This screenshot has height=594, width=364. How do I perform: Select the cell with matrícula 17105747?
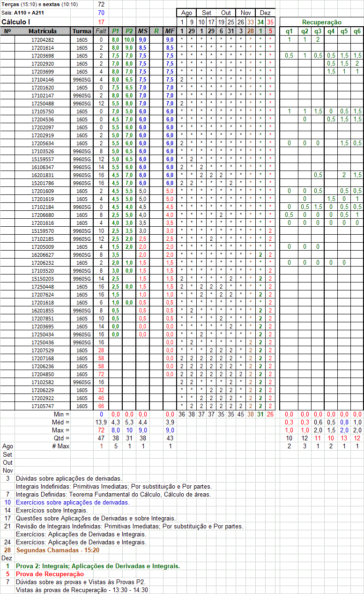[x=43, y=406]
